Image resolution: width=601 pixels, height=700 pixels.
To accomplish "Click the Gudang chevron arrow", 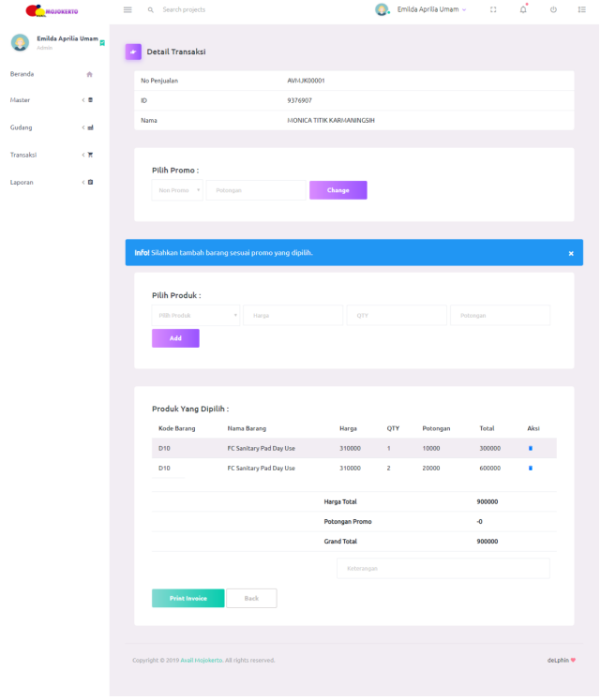I will coord(83,127).
